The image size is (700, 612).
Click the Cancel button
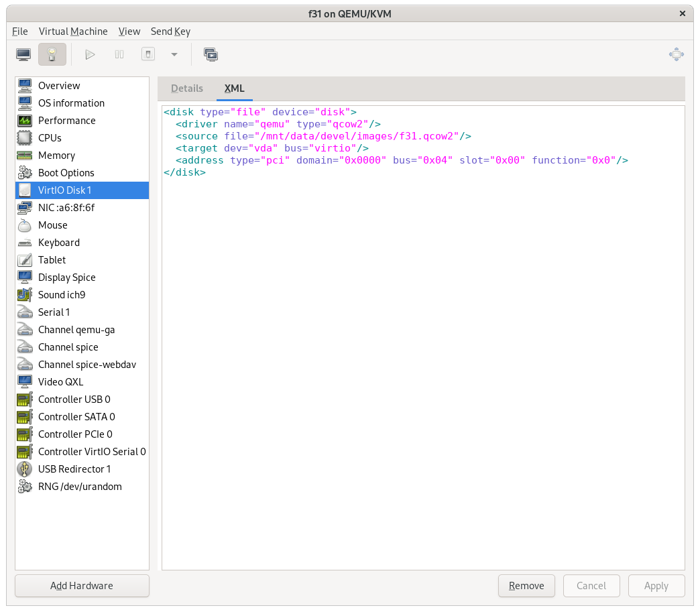[591, 586]
